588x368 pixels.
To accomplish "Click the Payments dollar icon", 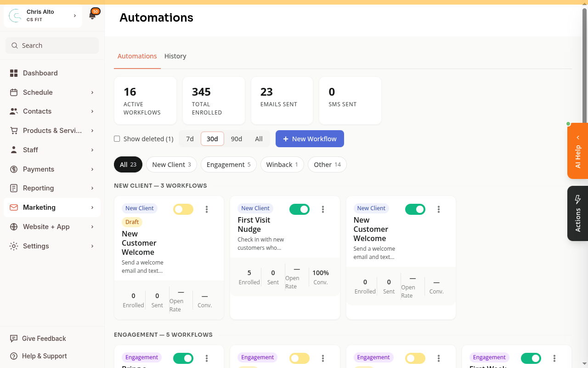I will [x=14, y=169].
